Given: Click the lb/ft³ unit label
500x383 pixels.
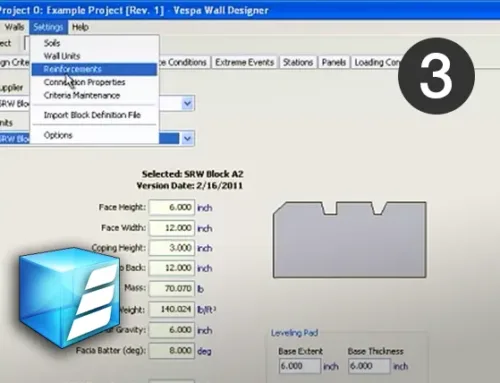Looking at the screenshot, I should (x=206, y=310).
